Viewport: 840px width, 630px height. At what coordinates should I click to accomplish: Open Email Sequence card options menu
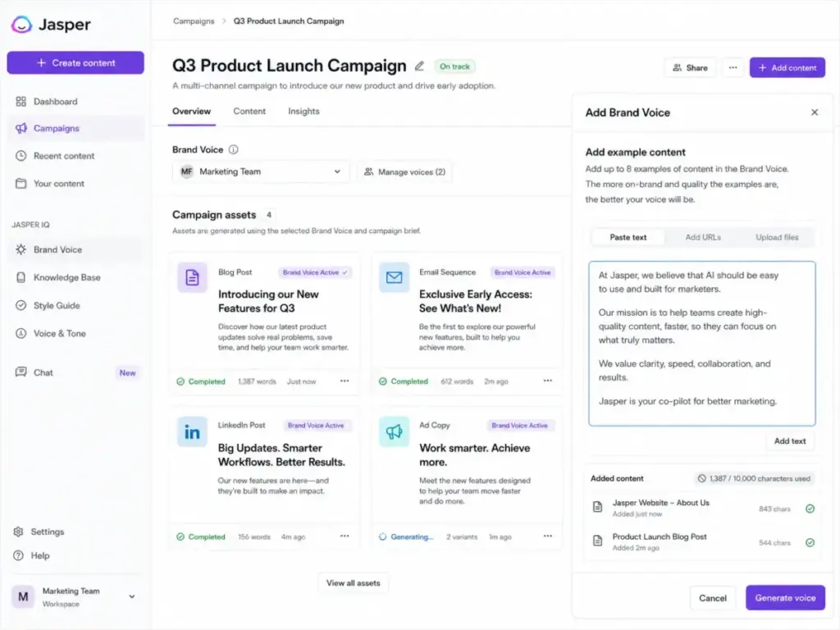[x=547, y=381]
